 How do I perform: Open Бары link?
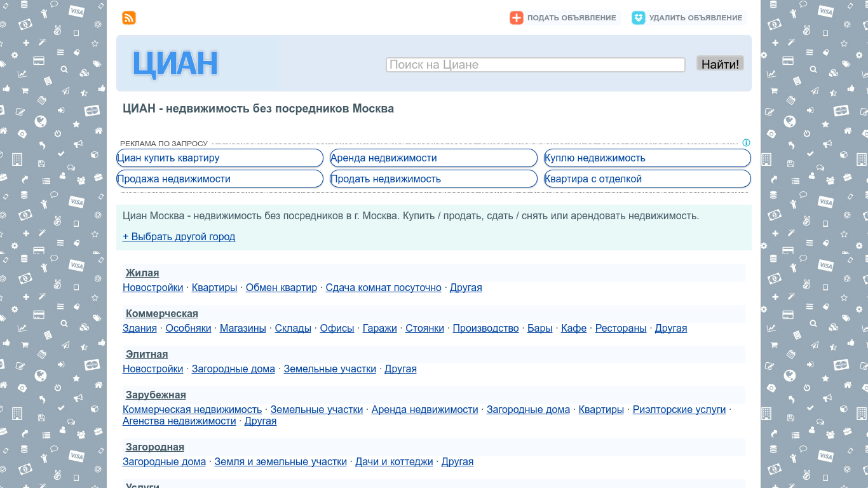(540, 329)
